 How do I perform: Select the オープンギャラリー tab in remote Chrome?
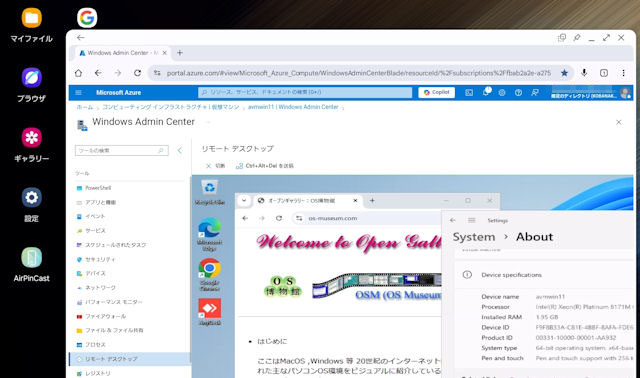tap(307, 200)
